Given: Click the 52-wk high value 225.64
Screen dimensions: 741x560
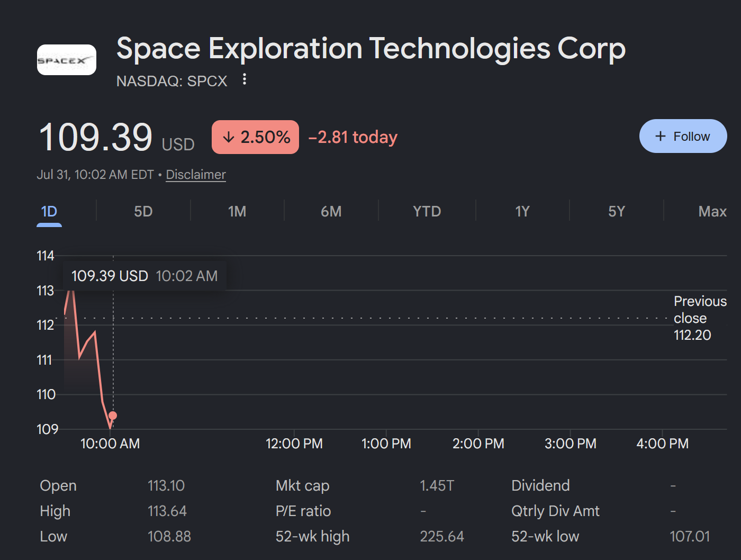Looking at the screenshot, I should [442, 536].
